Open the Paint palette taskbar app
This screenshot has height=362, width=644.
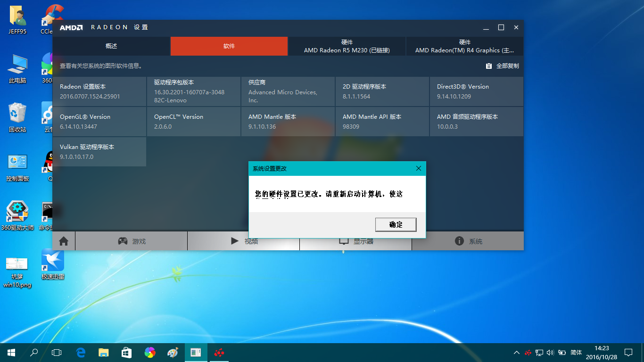[173, 353]
